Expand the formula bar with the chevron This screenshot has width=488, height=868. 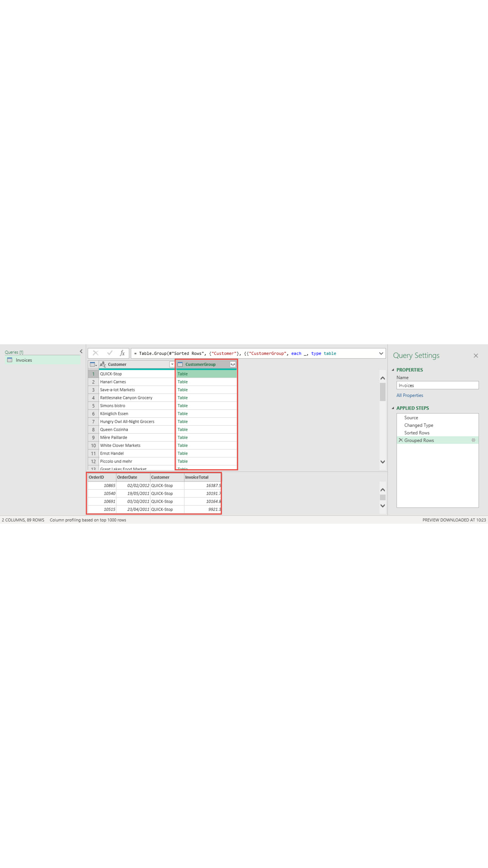[x=381, y=353]
